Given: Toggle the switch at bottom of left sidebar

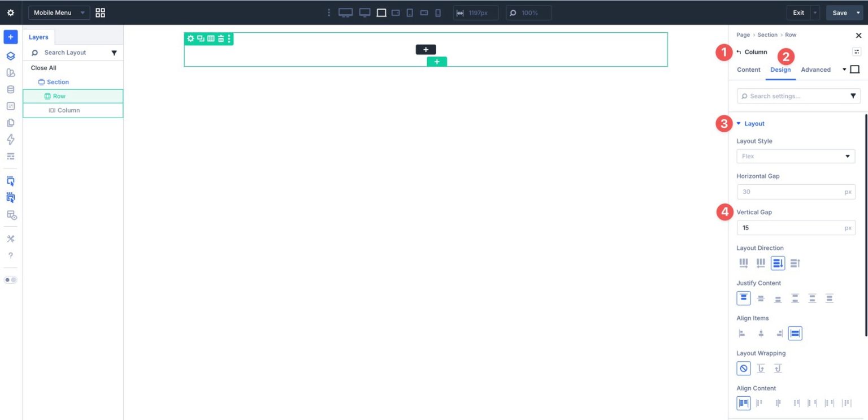Looking at the screenshot, I should [11, 280].
